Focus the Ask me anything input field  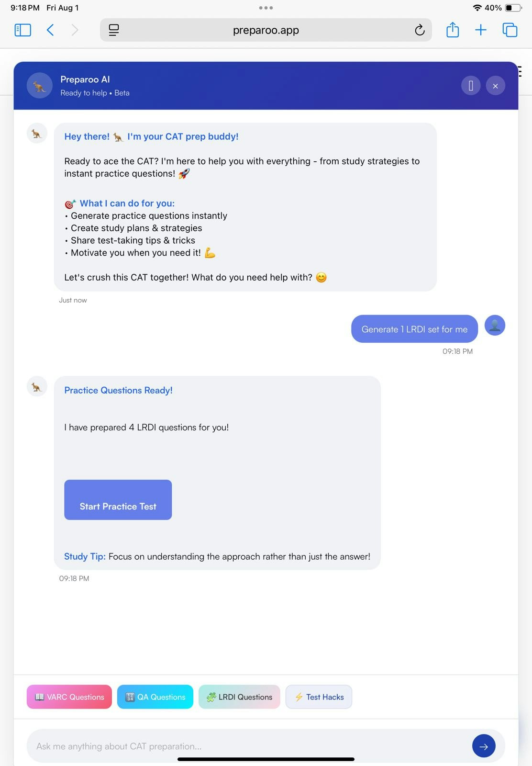tap(249, 746)
